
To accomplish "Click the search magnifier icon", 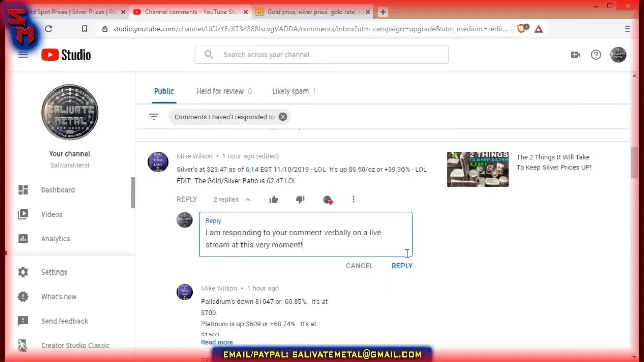I will tap(209, 55).
